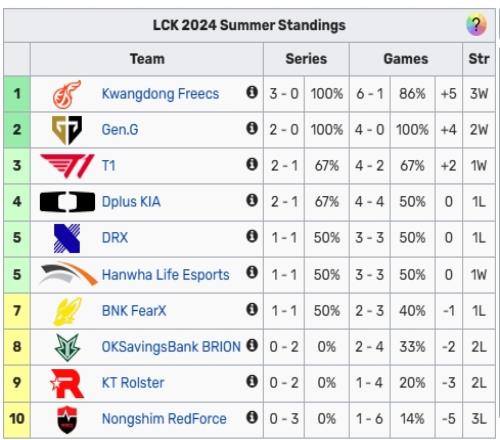Click the KT Rolster logo

(x=67, y=383)
